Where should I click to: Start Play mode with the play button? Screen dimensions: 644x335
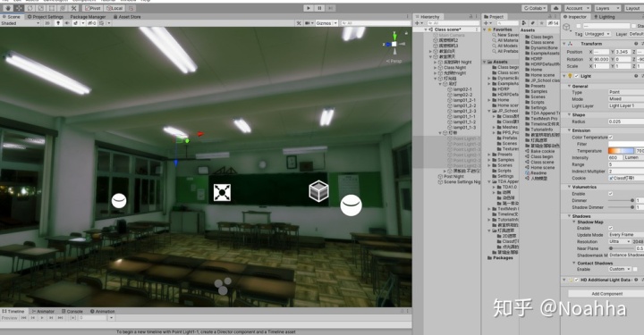(309, 8)
